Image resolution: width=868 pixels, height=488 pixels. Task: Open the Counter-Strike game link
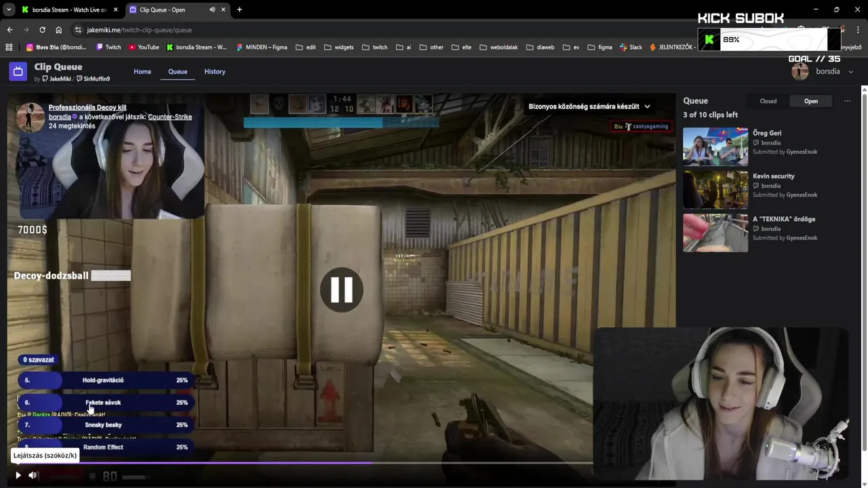click(x=170, y=117)
